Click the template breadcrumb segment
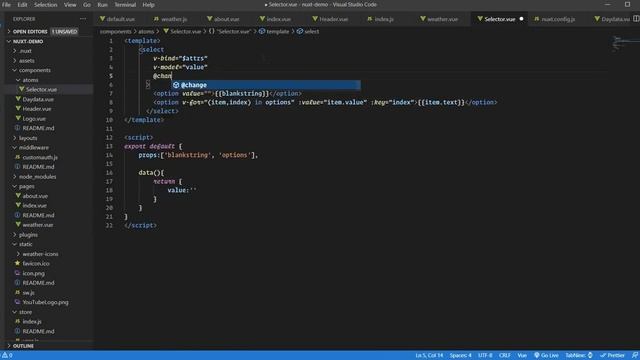 pos(278,31)
